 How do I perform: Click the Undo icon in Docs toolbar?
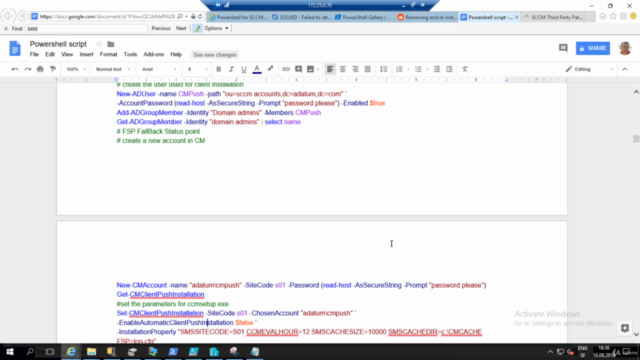(15, 69)
